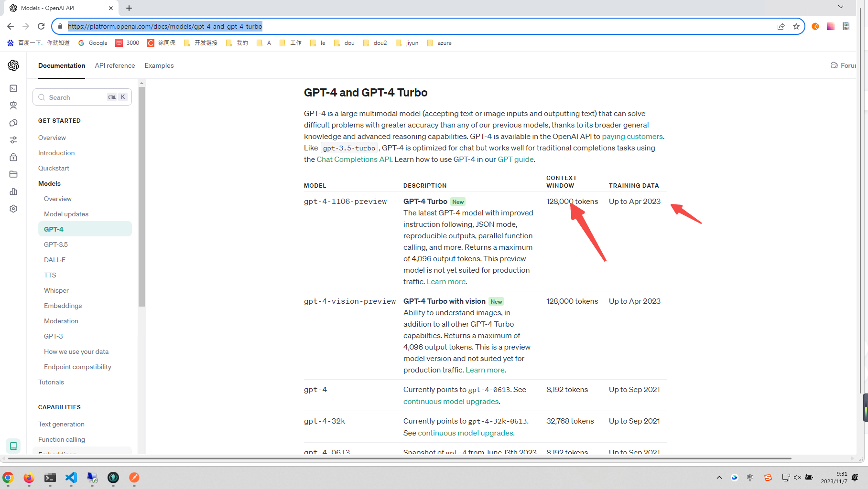Switch to the Documentation tab
868x489 pixels.
pos(62,65)
